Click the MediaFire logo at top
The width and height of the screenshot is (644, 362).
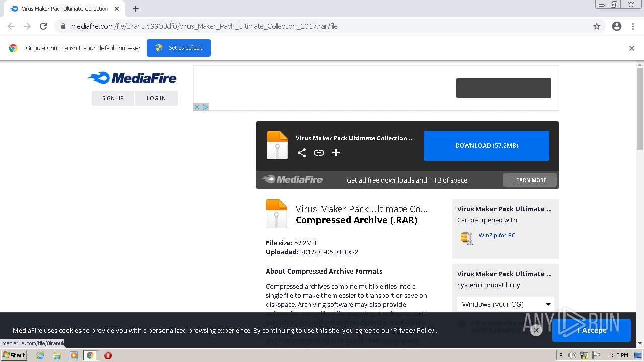tap(132, 78)
